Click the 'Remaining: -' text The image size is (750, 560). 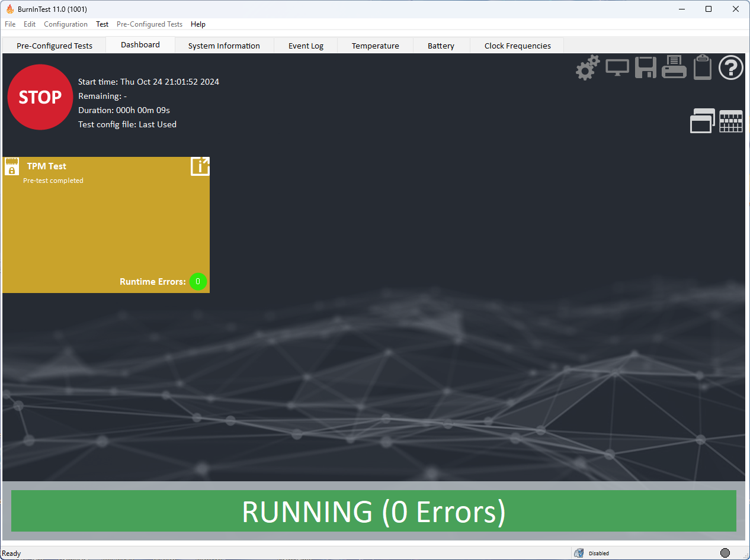(x=102, y=96)
